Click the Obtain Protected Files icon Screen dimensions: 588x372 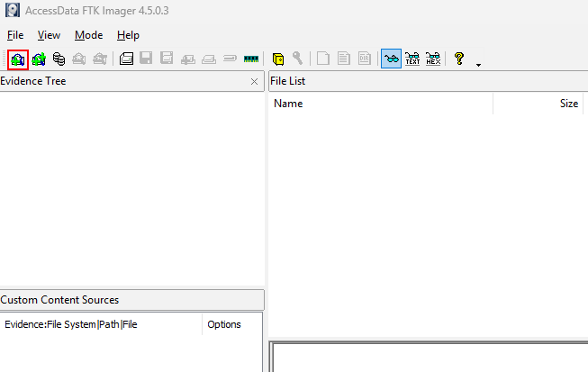tap(278, 59)
